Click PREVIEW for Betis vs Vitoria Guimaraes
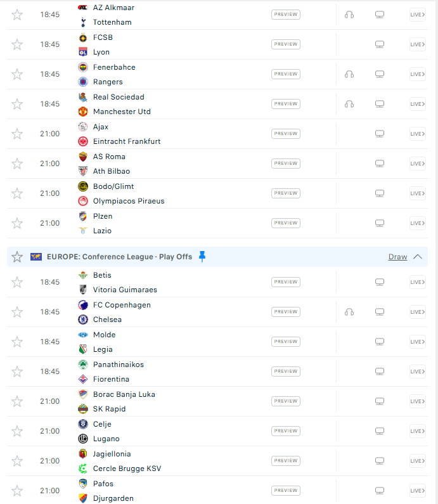438x504 pixels. (286, 282)
